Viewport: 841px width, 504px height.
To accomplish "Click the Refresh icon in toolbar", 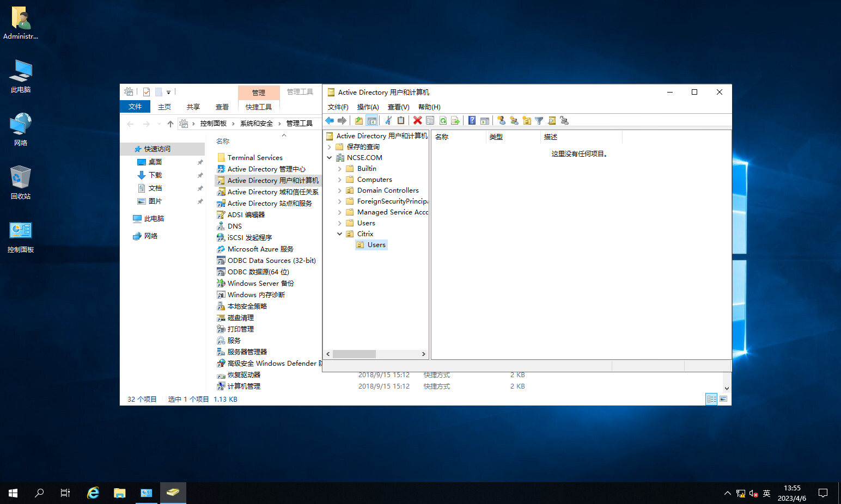I will pos(443,120).
